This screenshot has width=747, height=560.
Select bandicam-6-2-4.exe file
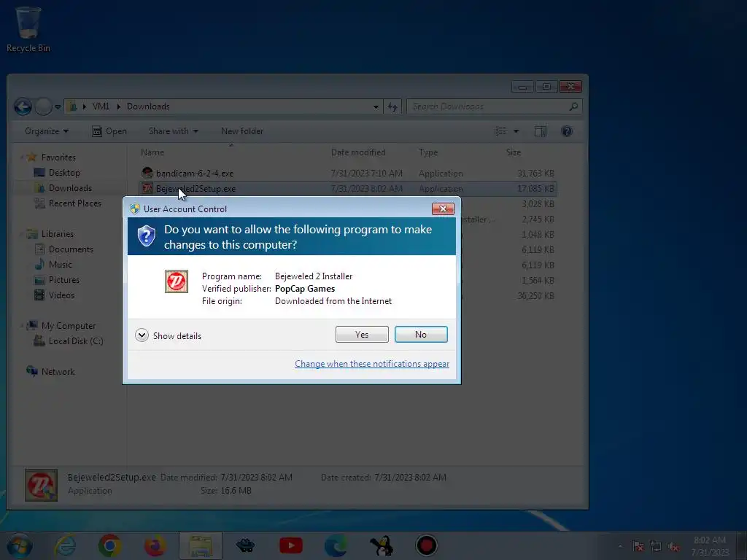click(195, 174)
